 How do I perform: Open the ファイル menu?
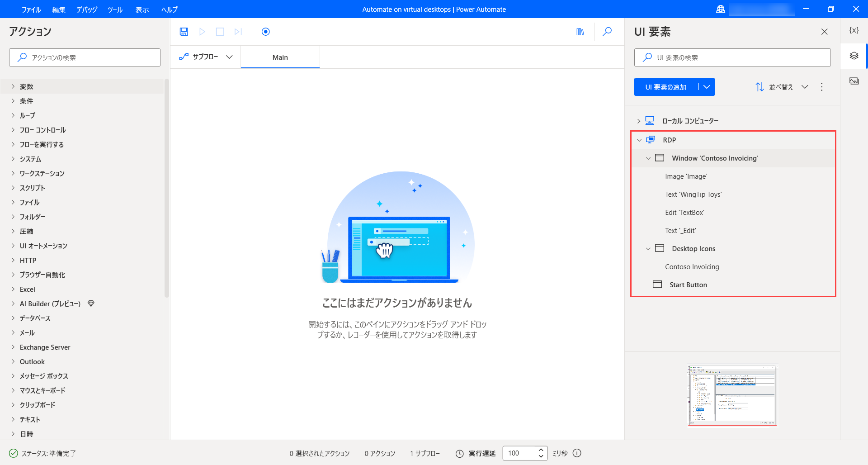click(x=31, y=9)
